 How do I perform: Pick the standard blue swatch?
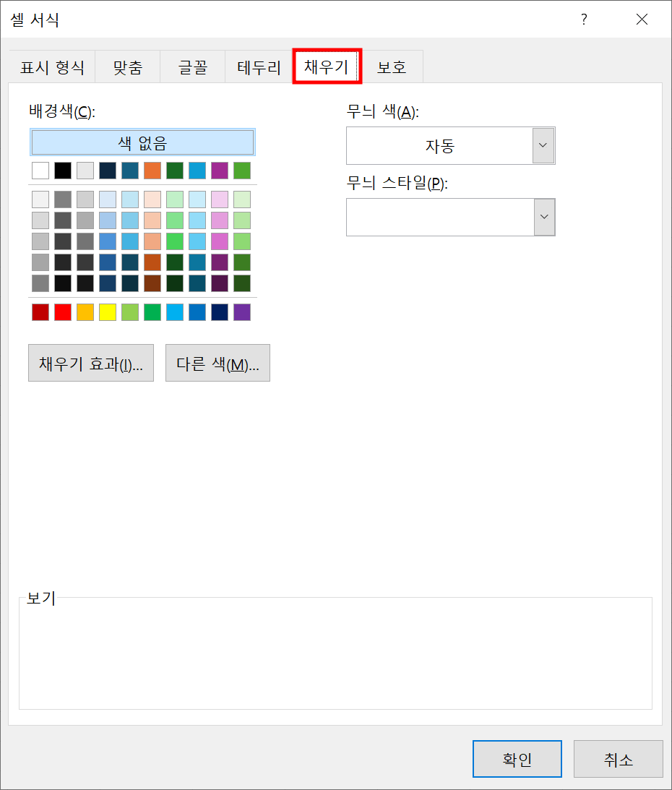197,312
